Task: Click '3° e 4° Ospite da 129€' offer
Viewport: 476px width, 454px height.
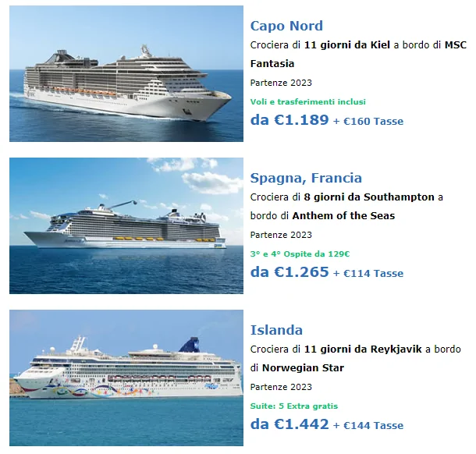Action: pyautogui.click(x=300, y=254)
